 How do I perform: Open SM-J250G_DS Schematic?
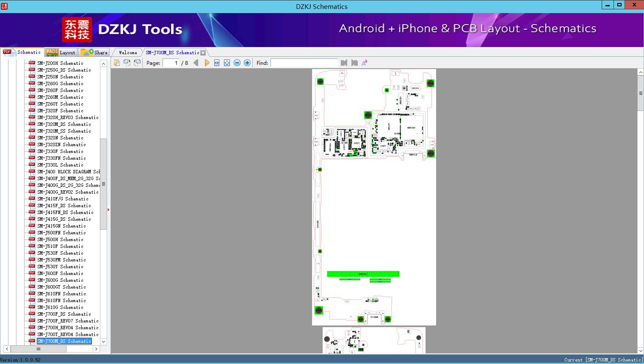tap(64, 70)
